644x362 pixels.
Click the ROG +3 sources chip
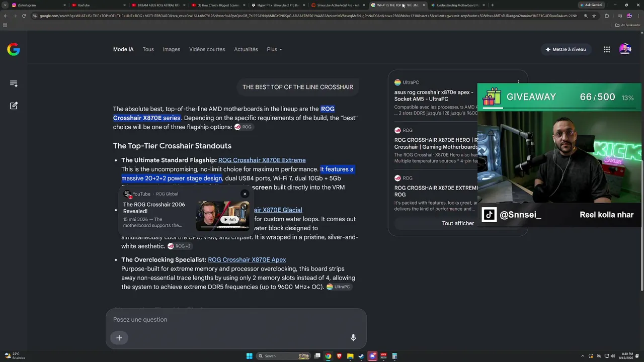[180, 246]
